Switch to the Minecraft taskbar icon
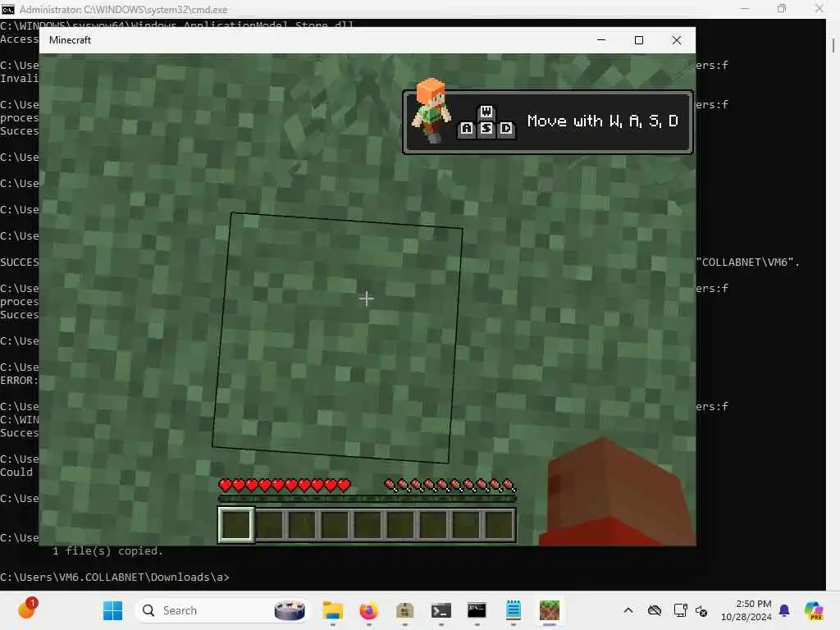 click(x=549, y=610)
